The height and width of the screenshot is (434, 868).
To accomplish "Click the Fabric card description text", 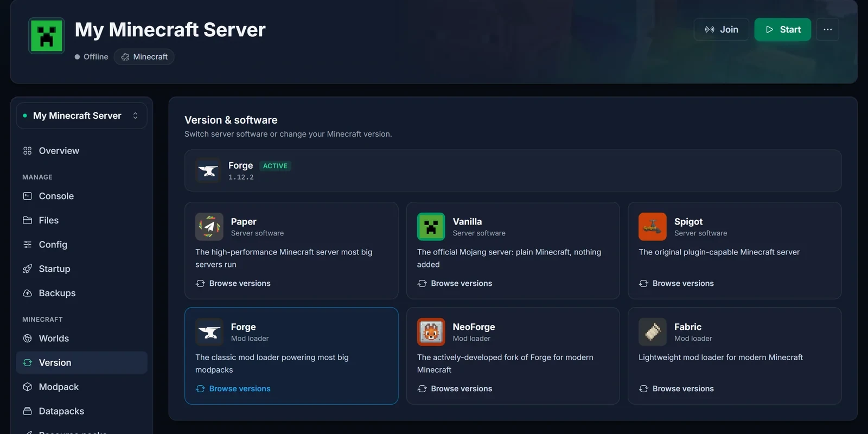I will click(721, 358).
